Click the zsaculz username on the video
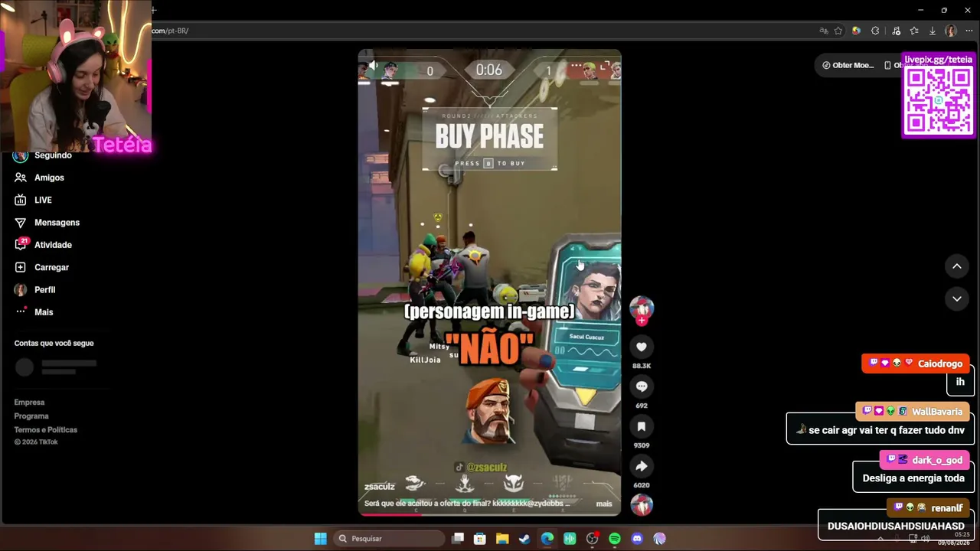The image size is (980, 551). pos(380,487)
